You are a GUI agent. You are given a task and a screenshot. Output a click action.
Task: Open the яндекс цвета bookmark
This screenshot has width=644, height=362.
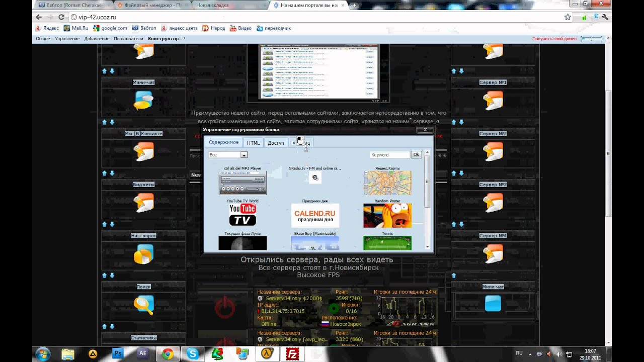(179, 28)
